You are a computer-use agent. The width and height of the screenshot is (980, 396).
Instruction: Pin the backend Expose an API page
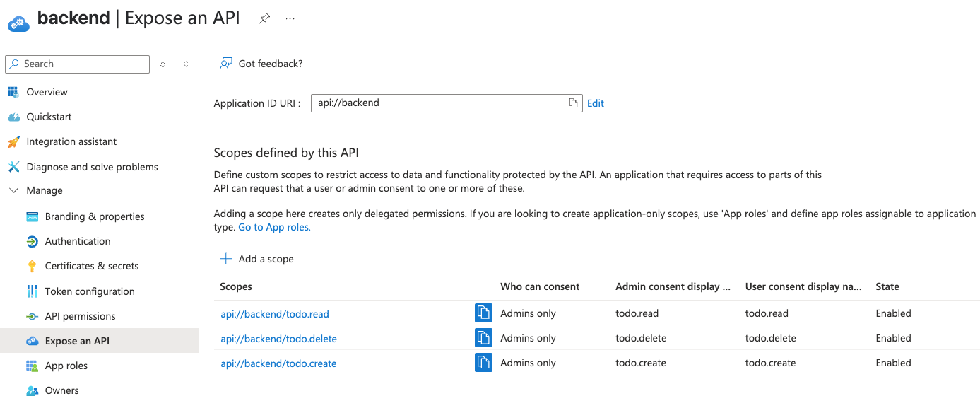pyautogui.click(x=264, y=18)
